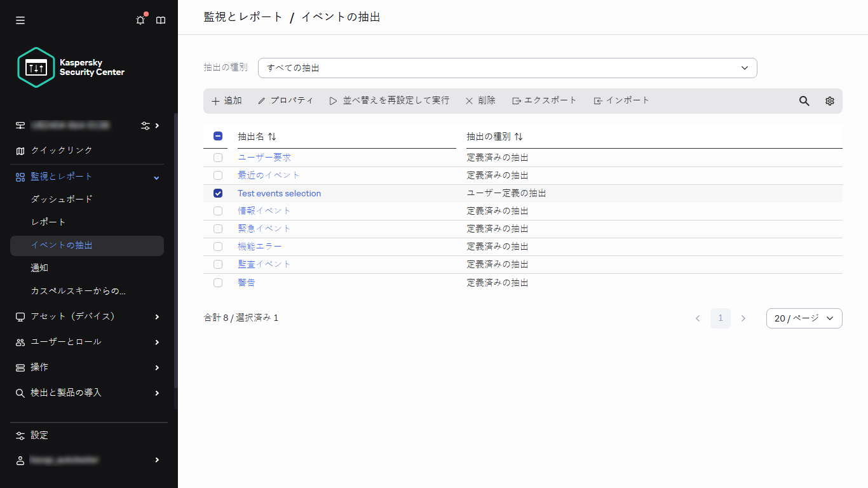Click the notifications bell icon
The height and width of the screenshot is (488, 868).
pos(140,20)
